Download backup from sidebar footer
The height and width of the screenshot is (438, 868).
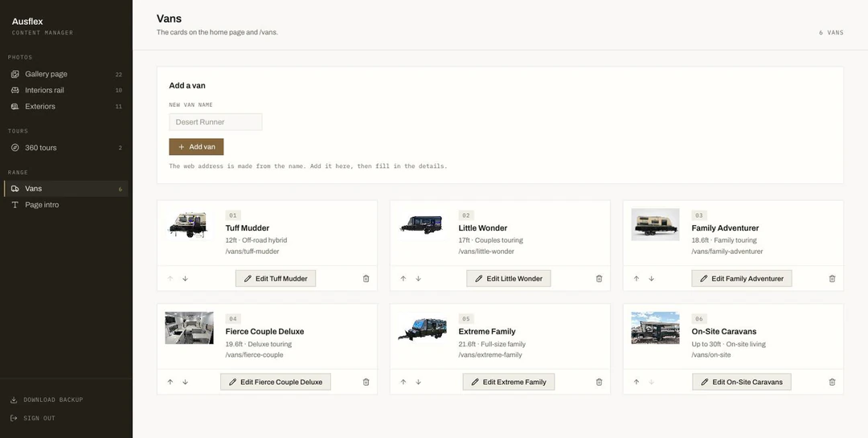pyautogui.click(x=47, y=399)
